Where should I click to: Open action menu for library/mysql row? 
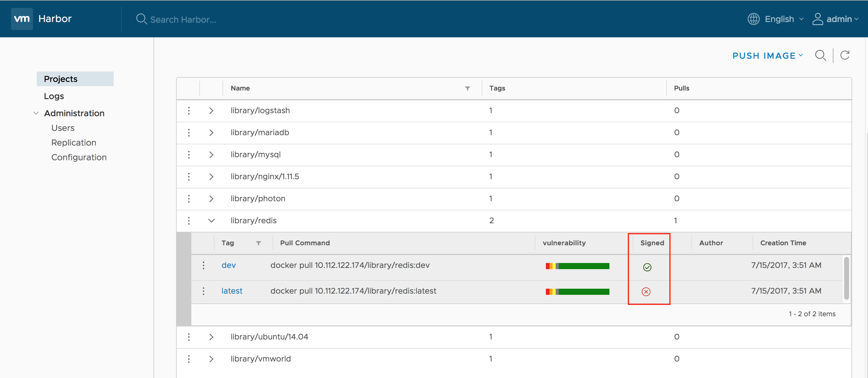(189, 154)
